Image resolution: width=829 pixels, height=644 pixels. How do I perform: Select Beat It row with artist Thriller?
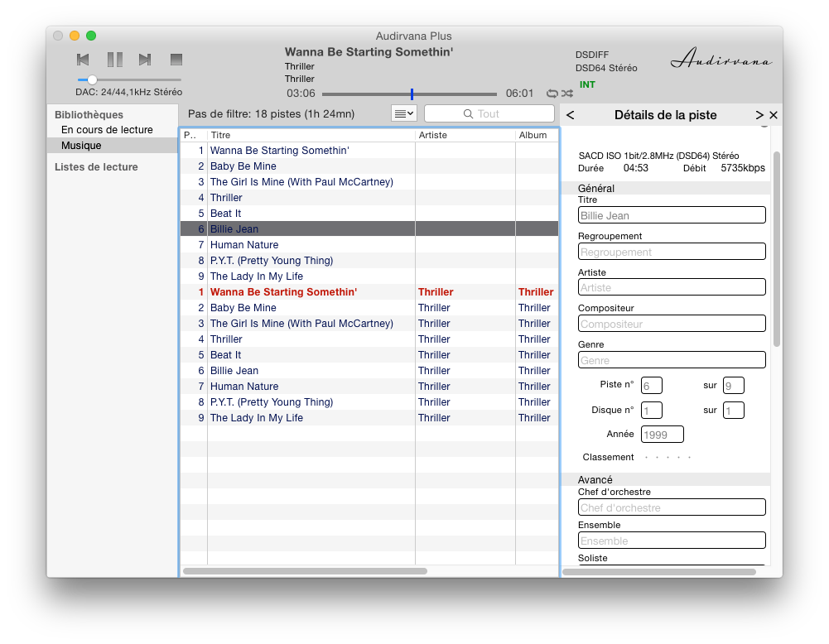[x=369, y=354]
